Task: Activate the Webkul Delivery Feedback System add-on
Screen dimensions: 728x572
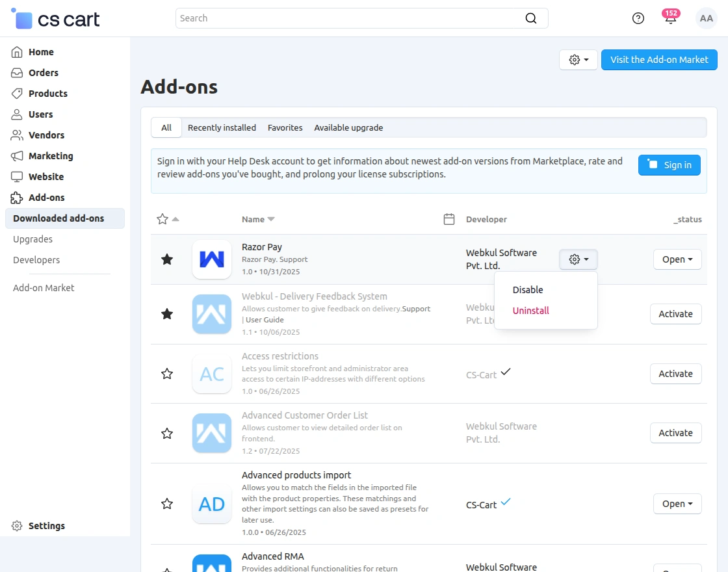Action: point(675,314)
